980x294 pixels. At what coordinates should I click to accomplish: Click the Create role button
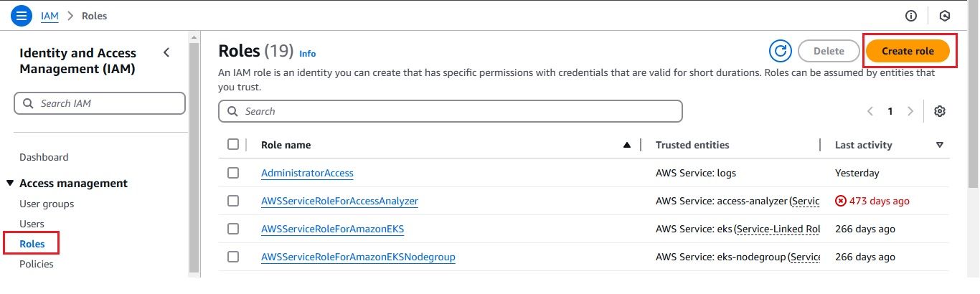[908, 51]
